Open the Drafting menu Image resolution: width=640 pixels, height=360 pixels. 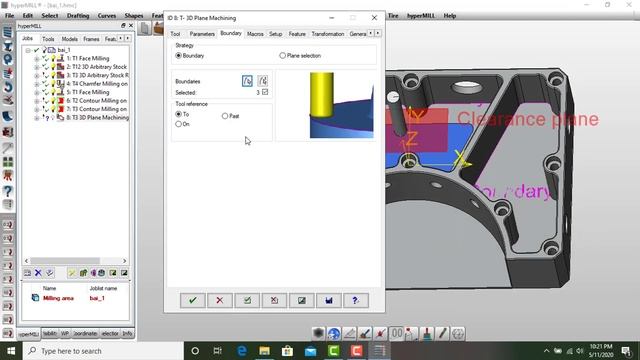78,16
